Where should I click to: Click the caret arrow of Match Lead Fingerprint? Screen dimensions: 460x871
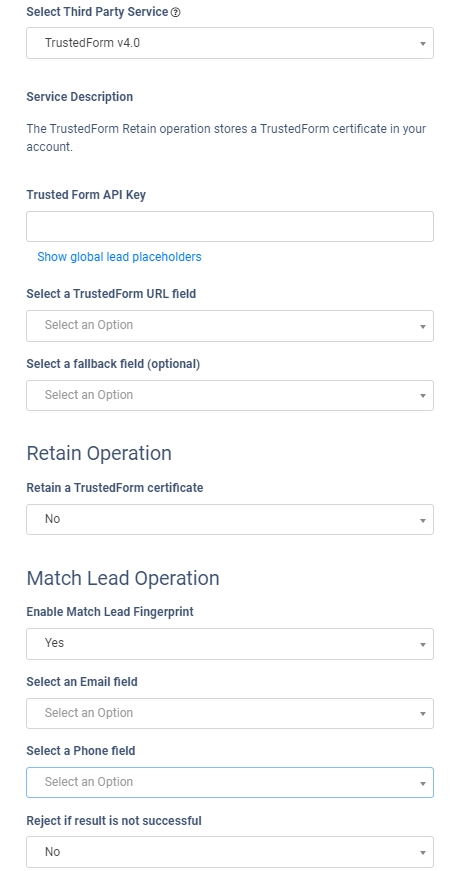pos(423,644)
